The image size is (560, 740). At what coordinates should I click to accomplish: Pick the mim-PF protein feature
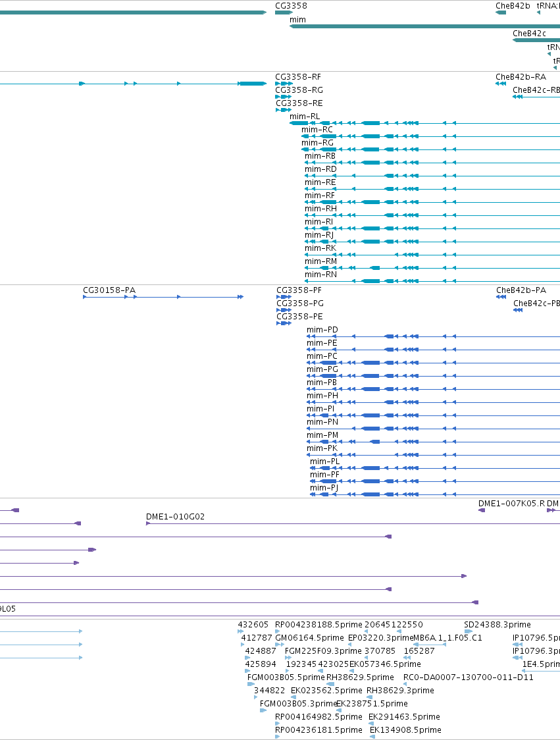coord(324,475)
